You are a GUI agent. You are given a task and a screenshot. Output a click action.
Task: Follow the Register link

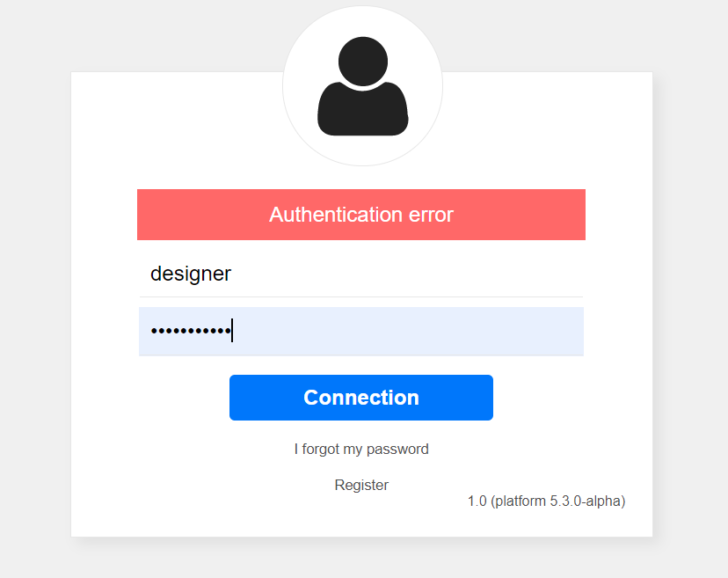[361, 485]
